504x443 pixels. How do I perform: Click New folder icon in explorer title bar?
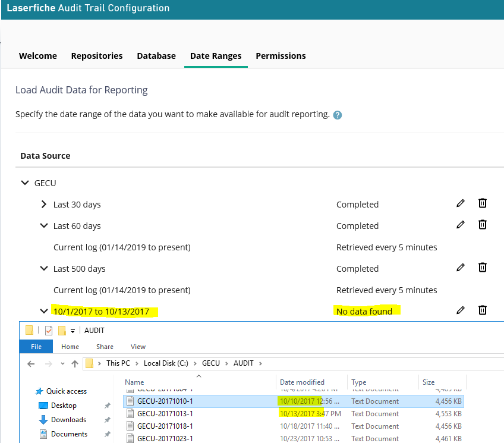tap(62, 331)
